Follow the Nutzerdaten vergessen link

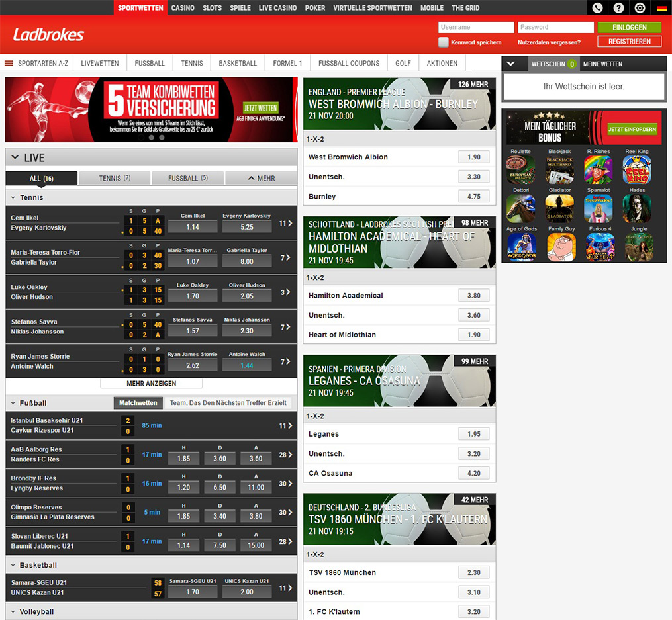coord(549,42)
